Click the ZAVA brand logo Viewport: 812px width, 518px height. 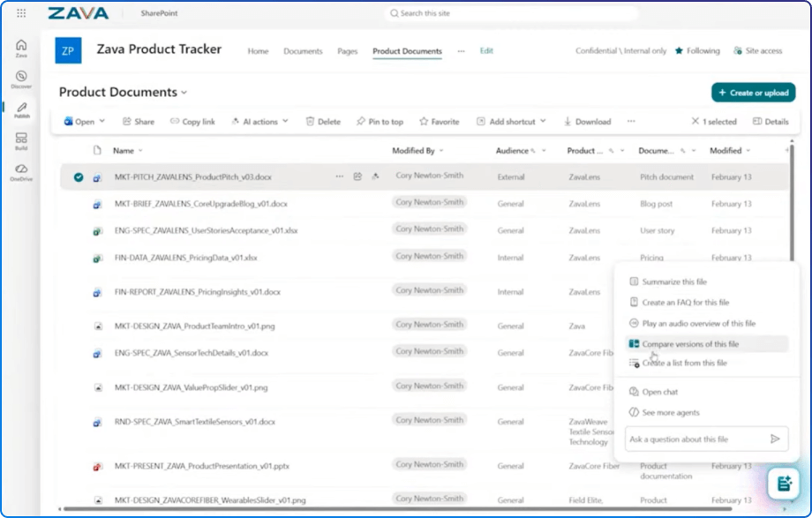(79, 13)
